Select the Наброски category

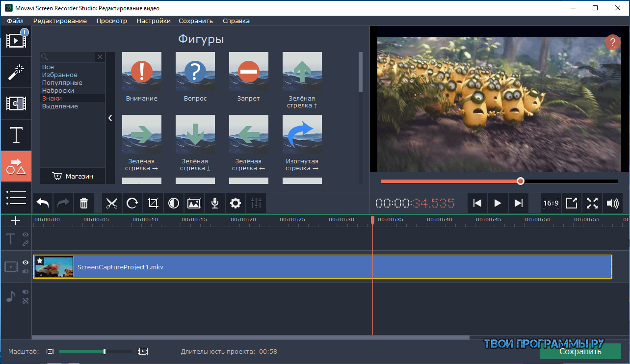point(58,91)
